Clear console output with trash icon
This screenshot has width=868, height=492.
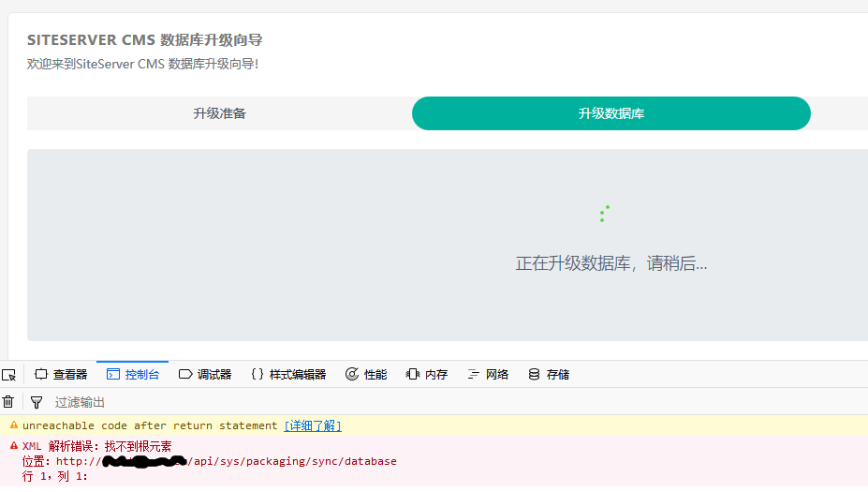click(x=8, y=402)
